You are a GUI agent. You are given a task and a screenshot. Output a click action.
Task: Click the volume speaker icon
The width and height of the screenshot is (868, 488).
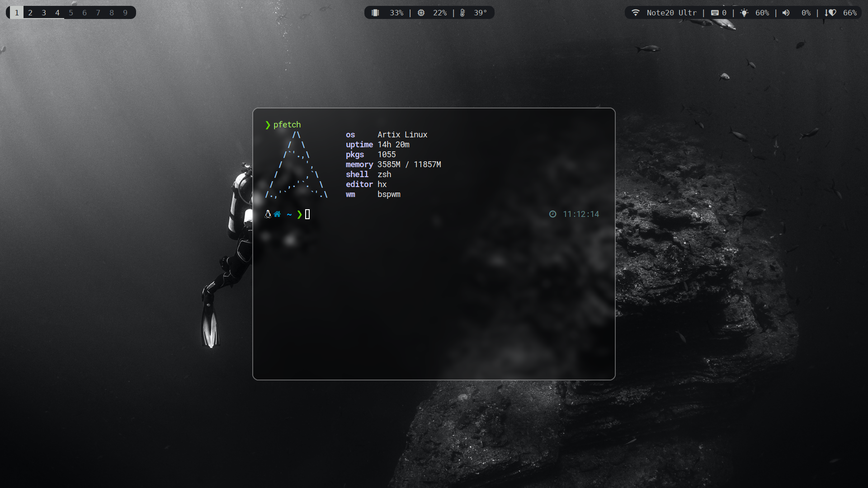tap(786, 13)
